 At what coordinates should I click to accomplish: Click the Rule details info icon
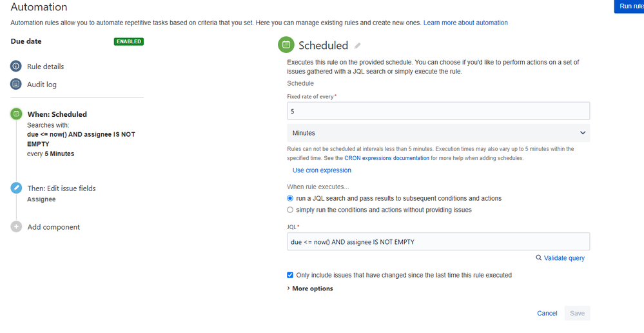pos(16,66)
